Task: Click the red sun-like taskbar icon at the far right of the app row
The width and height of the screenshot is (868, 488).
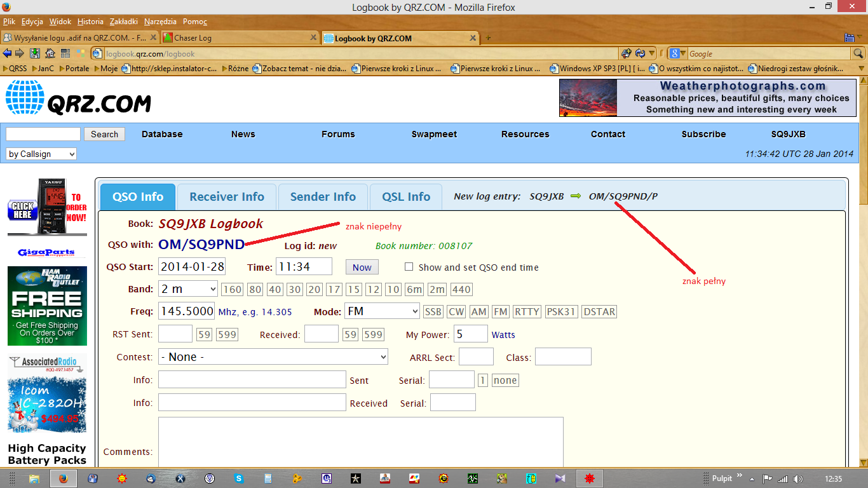Action: 589,478
